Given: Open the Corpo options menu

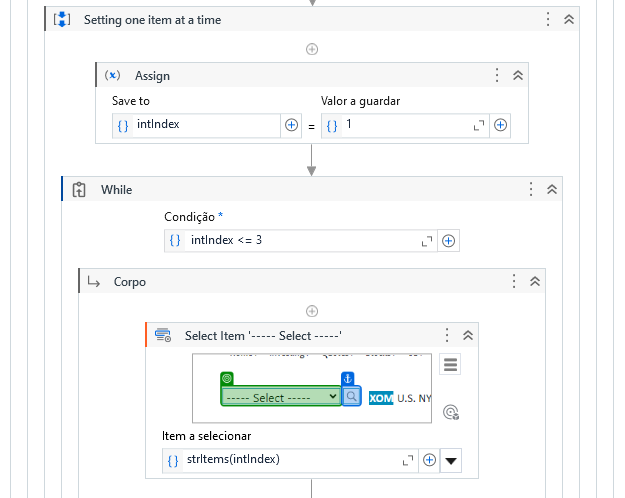Looking at the screenshot, I should (x=514, y=281).
